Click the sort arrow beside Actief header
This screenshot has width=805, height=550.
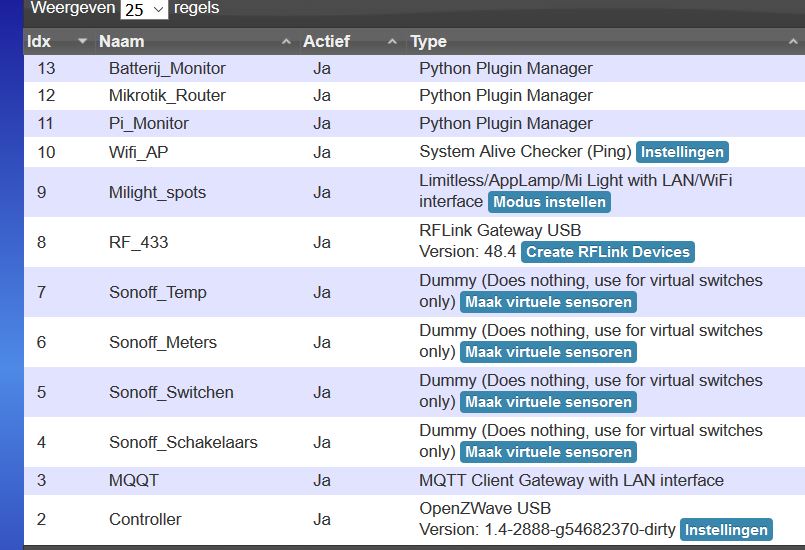click(x=392, y=42)
